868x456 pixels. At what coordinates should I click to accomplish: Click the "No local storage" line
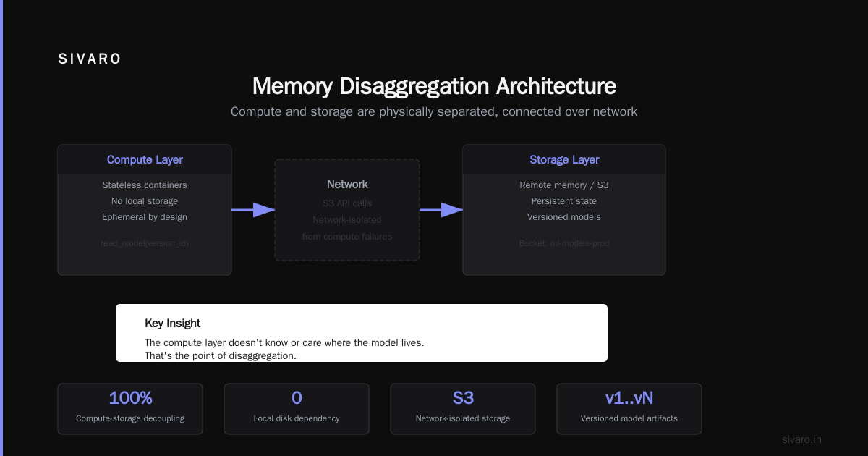(x=145, y=201)
